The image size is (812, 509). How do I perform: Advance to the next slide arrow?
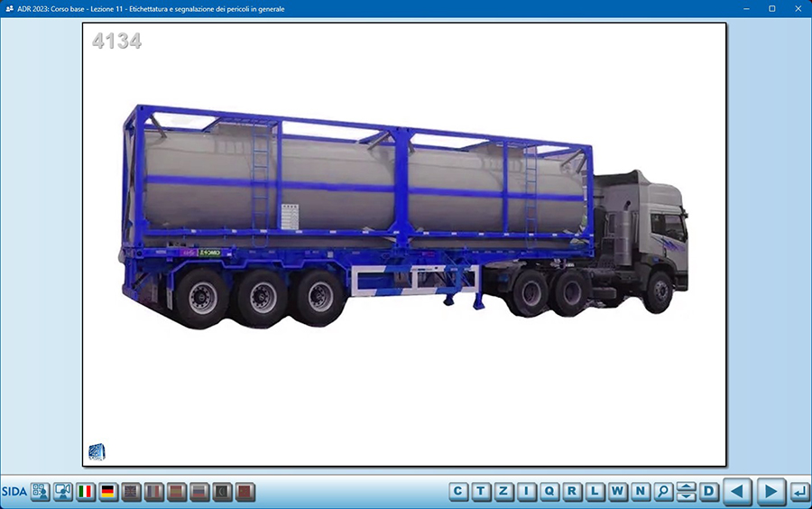(770, 492)
